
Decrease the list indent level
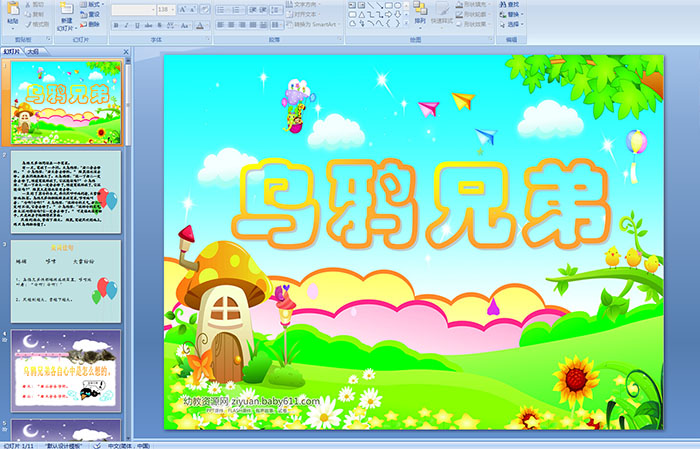(253, 10)
